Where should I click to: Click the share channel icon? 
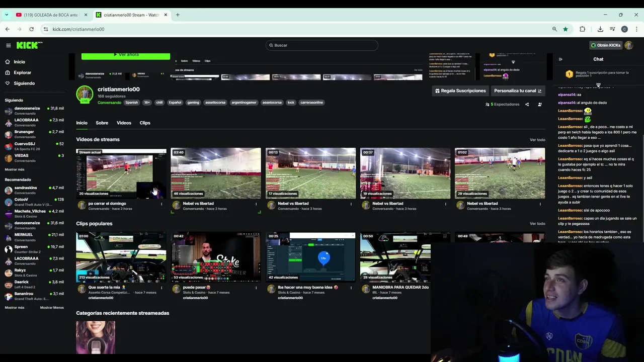click(x=527, y=105)
